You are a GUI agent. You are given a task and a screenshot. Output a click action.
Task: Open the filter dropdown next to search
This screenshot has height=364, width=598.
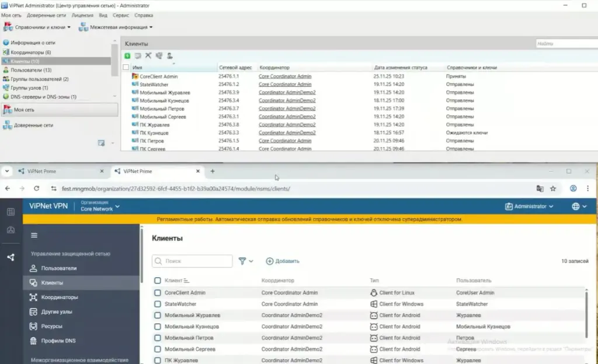[246, 261]
